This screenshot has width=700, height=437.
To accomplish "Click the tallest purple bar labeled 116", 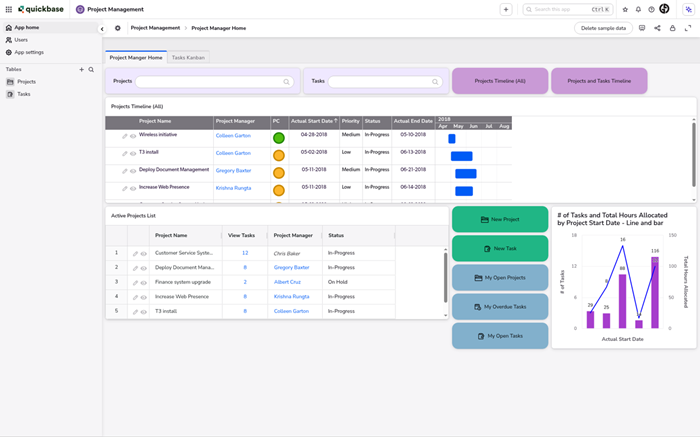I will point(655,292).
